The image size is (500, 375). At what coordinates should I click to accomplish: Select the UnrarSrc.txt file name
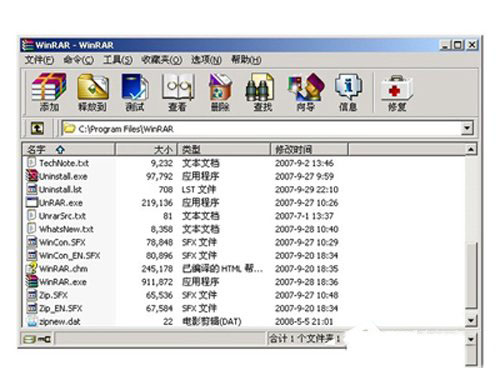62,216
